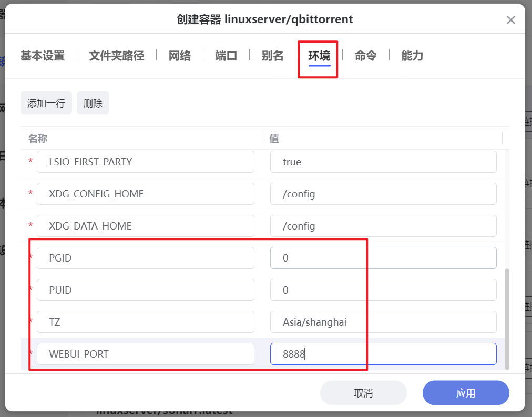Click the TZ name field
The height and width of the screenshot is (417, 532).
click(x=146, y=322)
